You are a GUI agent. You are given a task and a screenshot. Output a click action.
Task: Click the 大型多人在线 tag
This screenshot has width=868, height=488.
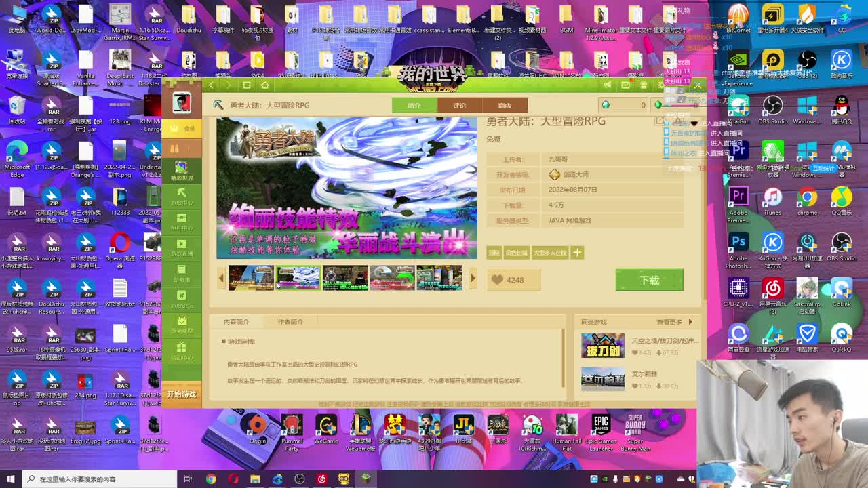click(550, 253)
